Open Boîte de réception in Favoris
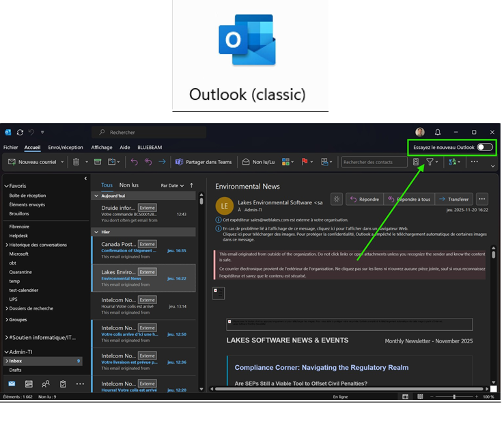The image size is (504, 430). 27,196
